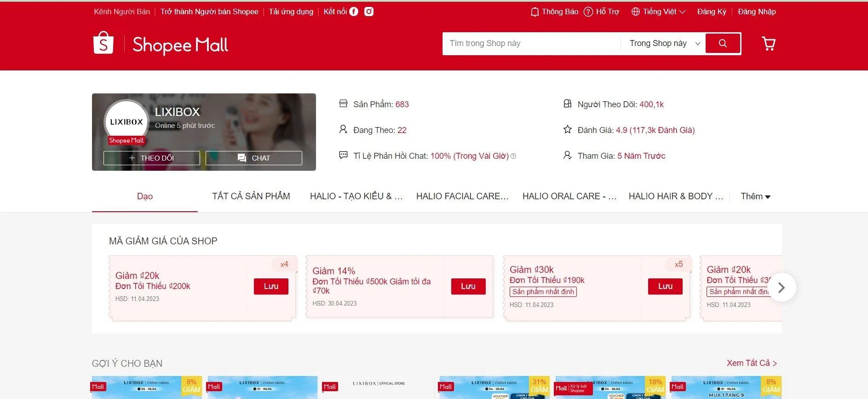The image size is (868, 399).
Task: Open the Trong Shop này search scope dropdown
Action: (664, 43)
